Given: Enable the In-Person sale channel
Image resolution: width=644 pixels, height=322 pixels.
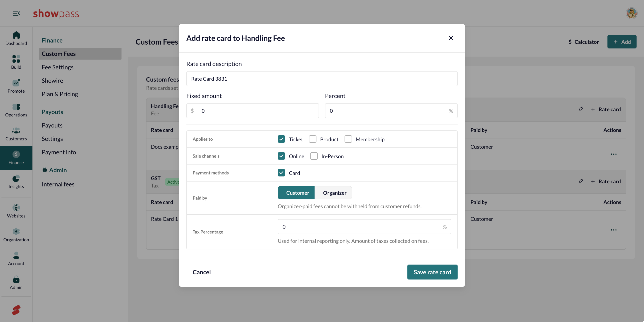Looking at the screenshot, I should coord(314,156).
